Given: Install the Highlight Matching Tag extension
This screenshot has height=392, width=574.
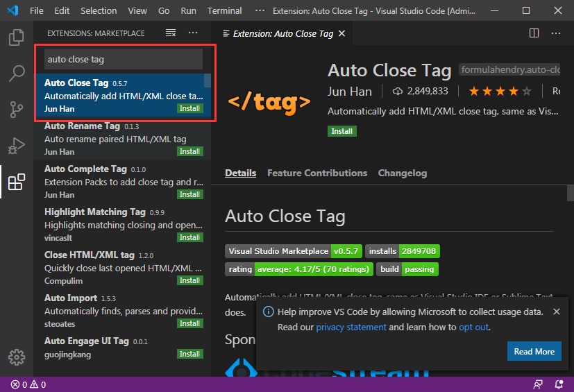Looking at the screenshot, I should [189, 237].
